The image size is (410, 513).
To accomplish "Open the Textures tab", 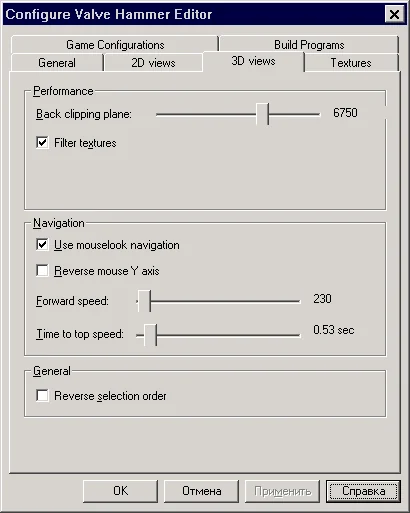I will (x=351, y=63).
